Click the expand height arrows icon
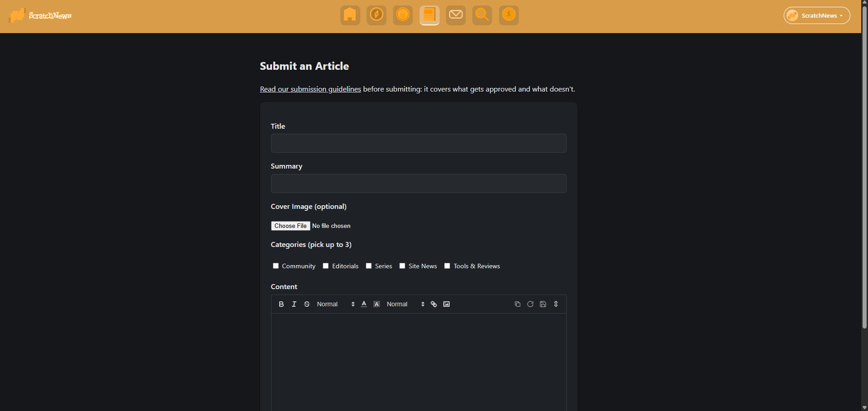868x411 pixels. click(556, 304)
